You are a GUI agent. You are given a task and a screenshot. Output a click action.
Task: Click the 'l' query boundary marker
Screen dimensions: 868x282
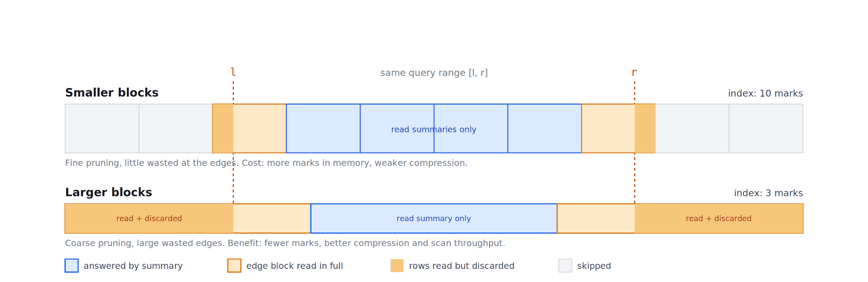233,72
